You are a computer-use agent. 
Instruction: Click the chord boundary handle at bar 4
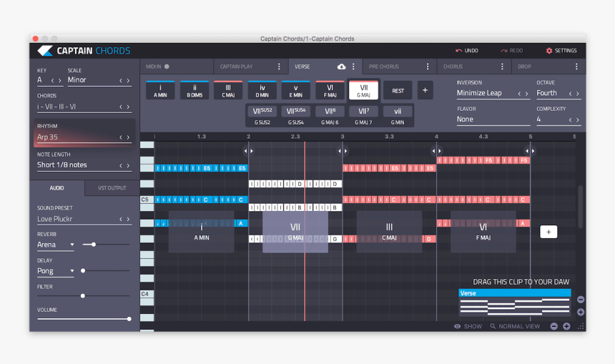pyautogui.click(x=436, y=151)
